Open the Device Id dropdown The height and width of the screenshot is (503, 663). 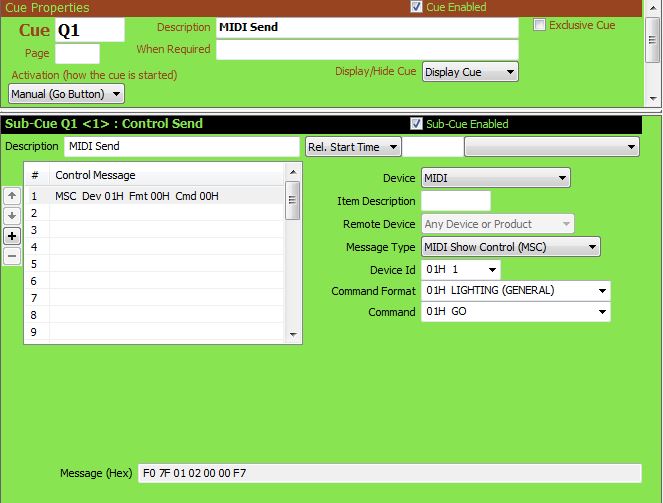pyautogui.click(x=460, y=270)
